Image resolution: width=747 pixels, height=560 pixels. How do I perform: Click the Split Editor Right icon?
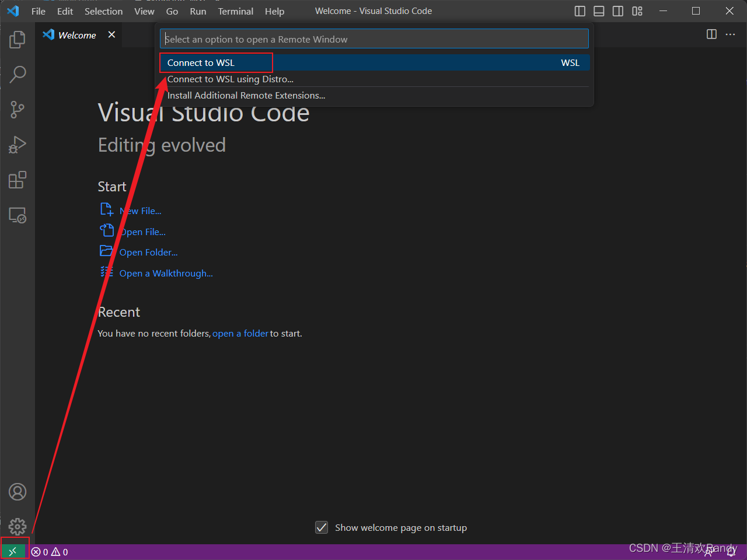tap(711, 34)
